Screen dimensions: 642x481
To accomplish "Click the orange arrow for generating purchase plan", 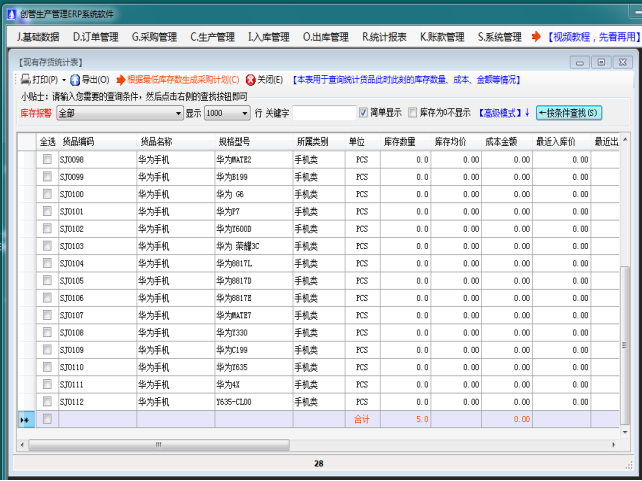I will click(120, 79).
